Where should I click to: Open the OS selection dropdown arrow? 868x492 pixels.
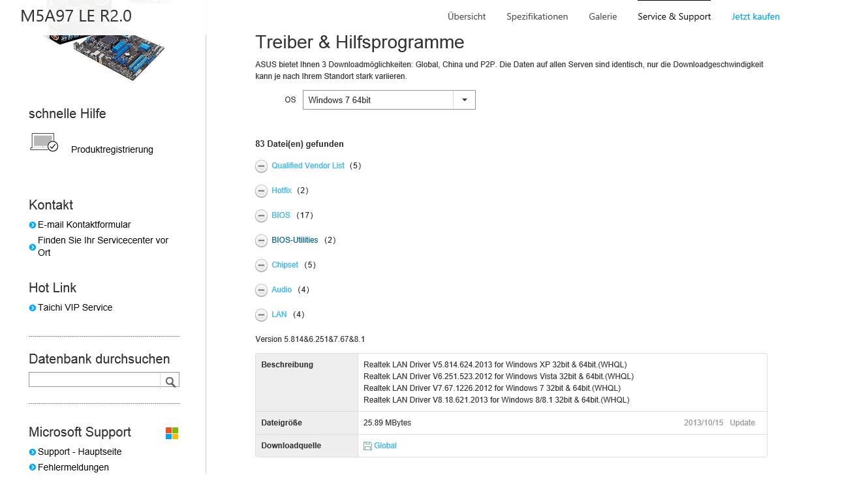[x=464, y=100]
